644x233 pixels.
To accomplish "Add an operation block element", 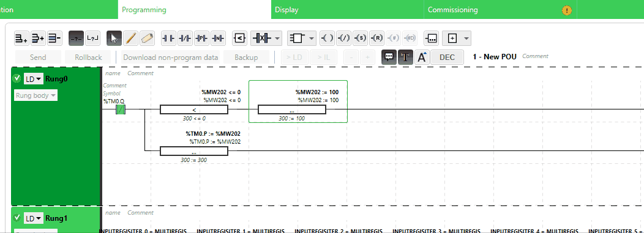I will point(431,38).
